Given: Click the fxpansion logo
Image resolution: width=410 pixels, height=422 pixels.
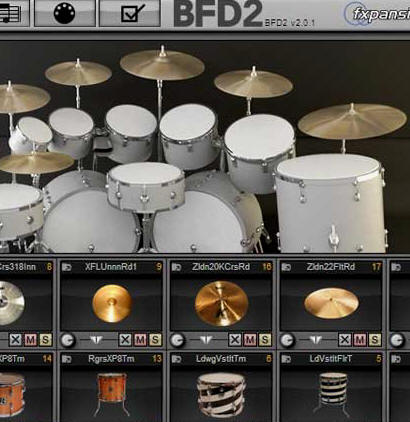Looking at the screenshot, I should click(377, 13).
